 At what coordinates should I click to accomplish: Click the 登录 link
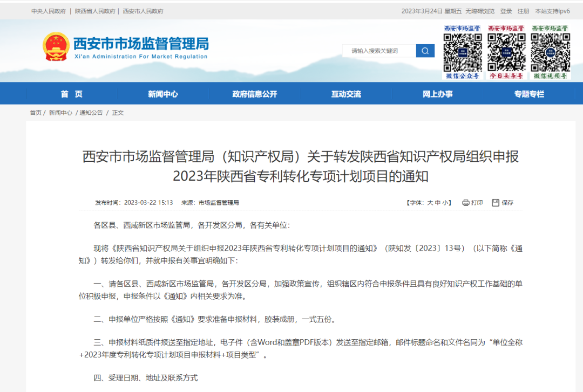(x=506, y=11)
